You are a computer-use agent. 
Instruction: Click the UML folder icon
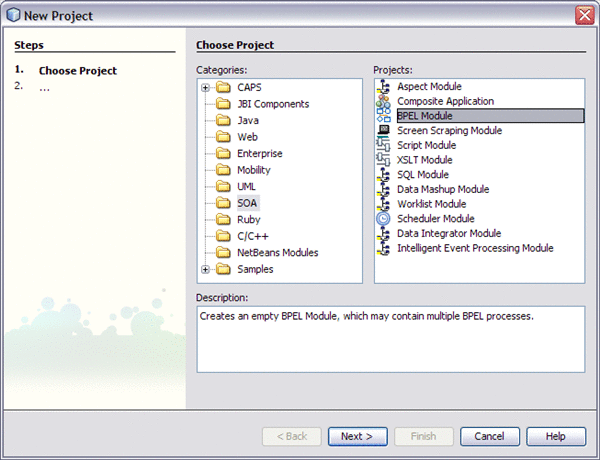223,186
